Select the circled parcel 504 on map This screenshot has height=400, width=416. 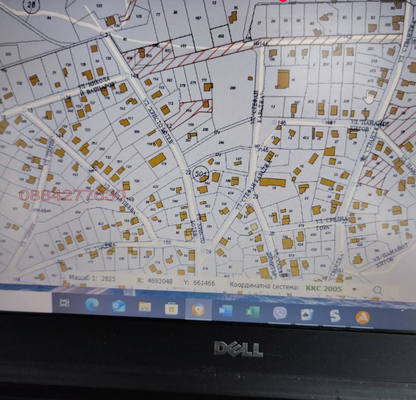201,173
